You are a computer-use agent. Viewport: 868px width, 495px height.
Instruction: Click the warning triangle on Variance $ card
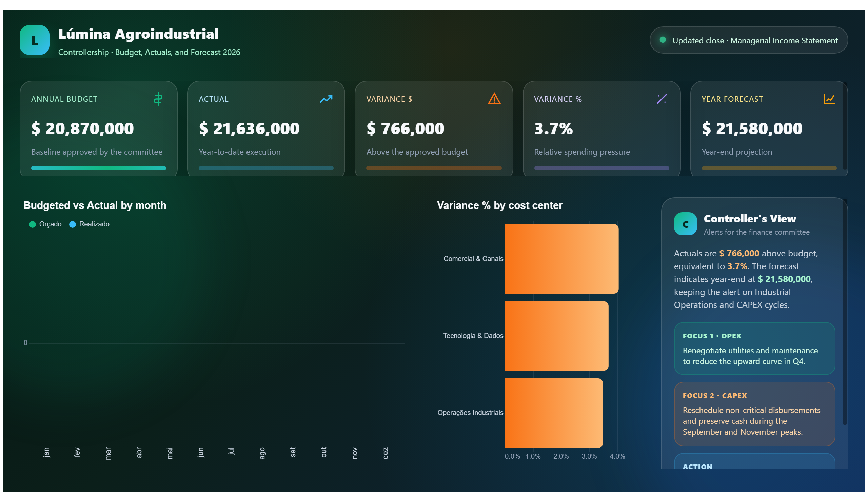click(494, 99)
